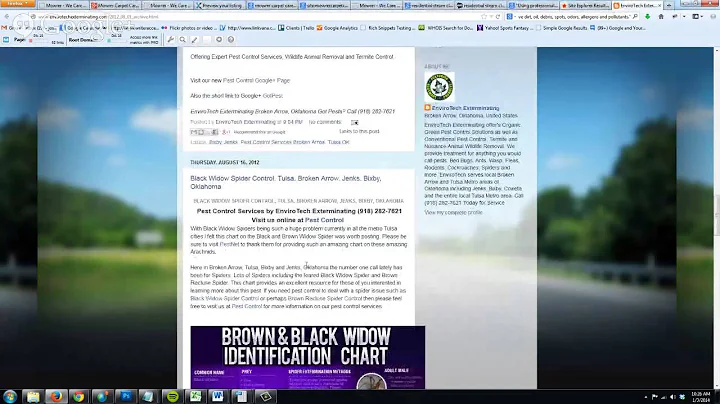Screen dimensions: 720x404
Task: Click the MozBar logo icon
Action: [6, 40]
